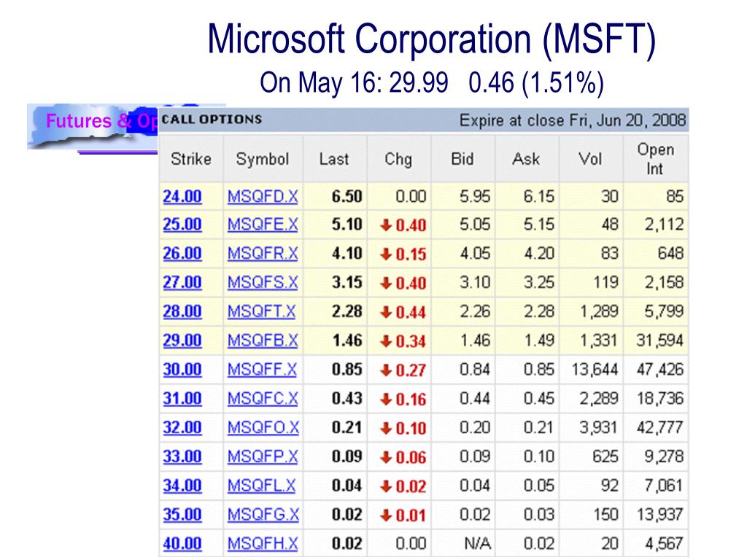Click the On May 16: 29.99 subtitle
747x560 pixels.
(x=354, y=82)
